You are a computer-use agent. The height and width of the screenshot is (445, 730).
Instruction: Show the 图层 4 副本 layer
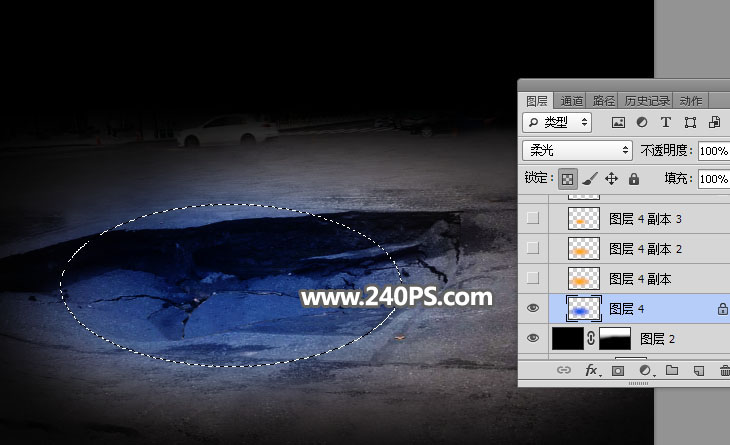[x=533, y=278]
